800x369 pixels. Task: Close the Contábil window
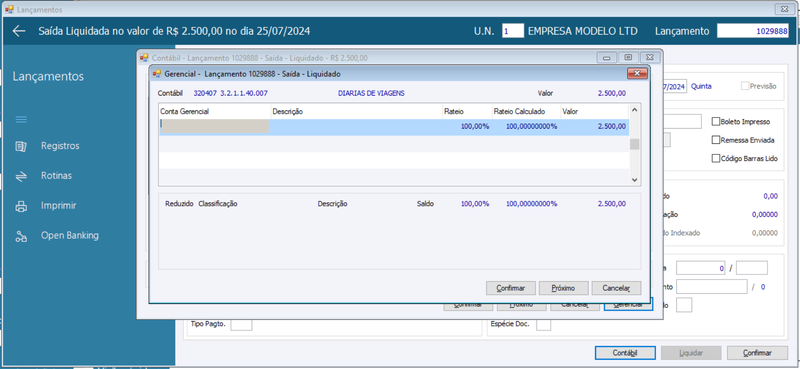pos(650,58)
